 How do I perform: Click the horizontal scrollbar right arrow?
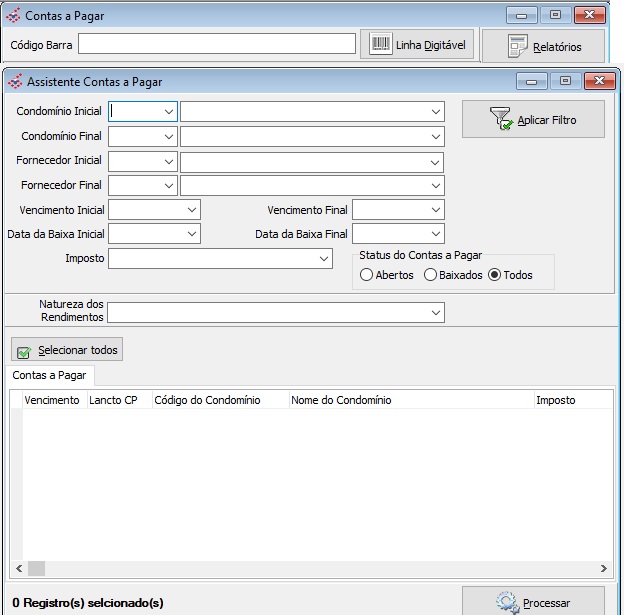click(x=605, y=568)
